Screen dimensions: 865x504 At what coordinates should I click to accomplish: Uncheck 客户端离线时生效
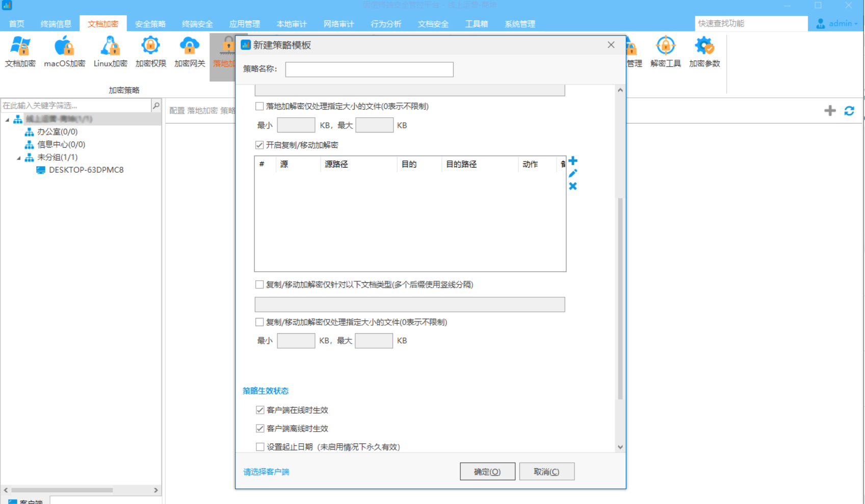pos(259,428)
